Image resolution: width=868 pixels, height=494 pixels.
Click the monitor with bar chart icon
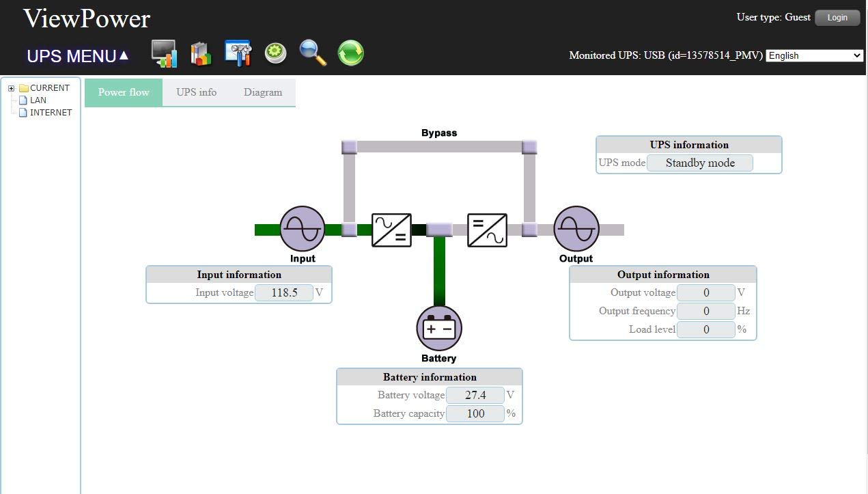coord(164,53)
